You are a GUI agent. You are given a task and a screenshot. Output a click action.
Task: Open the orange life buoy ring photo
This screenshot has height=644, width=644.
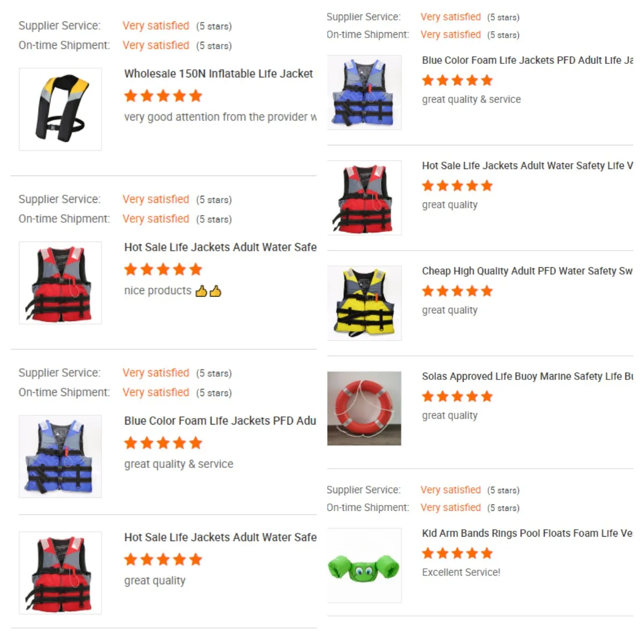[364, 408]
